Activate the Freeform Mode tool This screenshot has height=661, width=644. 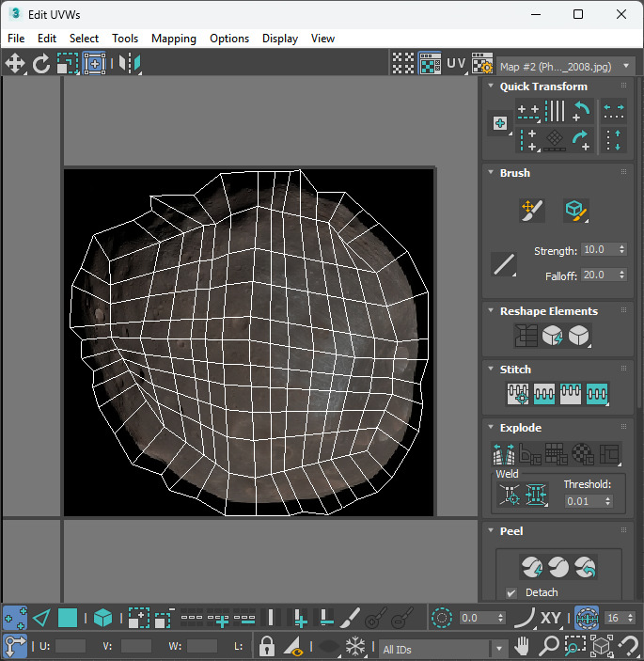point(94,64)
